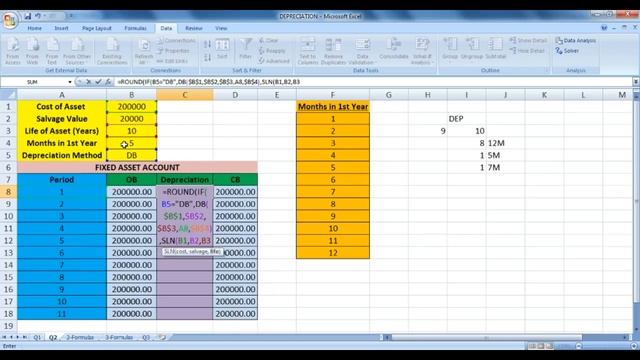The height and width of the screenshot is (360, 640).
Task: Click in the formula bar text
Action: 208,82
